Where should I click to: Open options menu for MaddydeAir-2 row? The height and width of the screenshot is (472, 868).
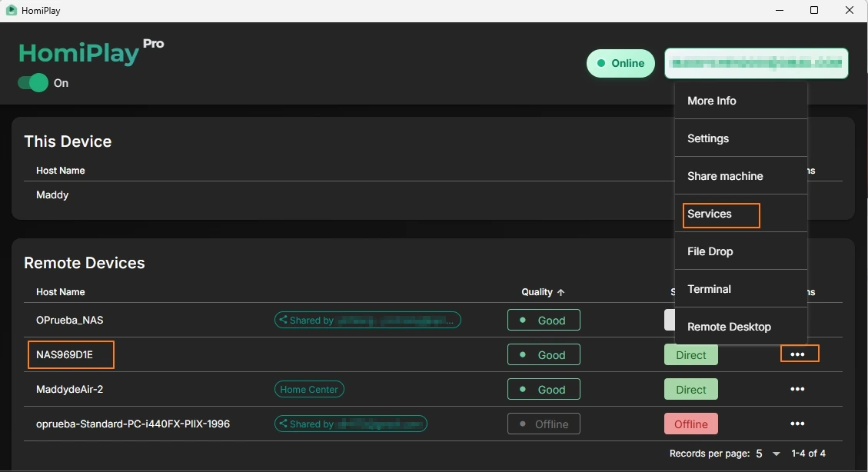797,389
